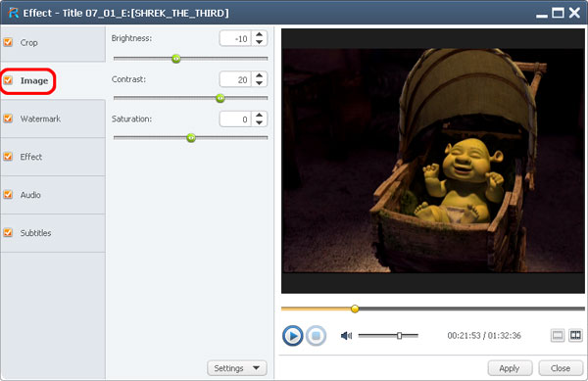Screen dimensions: 588x381
Task: Click the video preview frame
Action: [433, 161]
